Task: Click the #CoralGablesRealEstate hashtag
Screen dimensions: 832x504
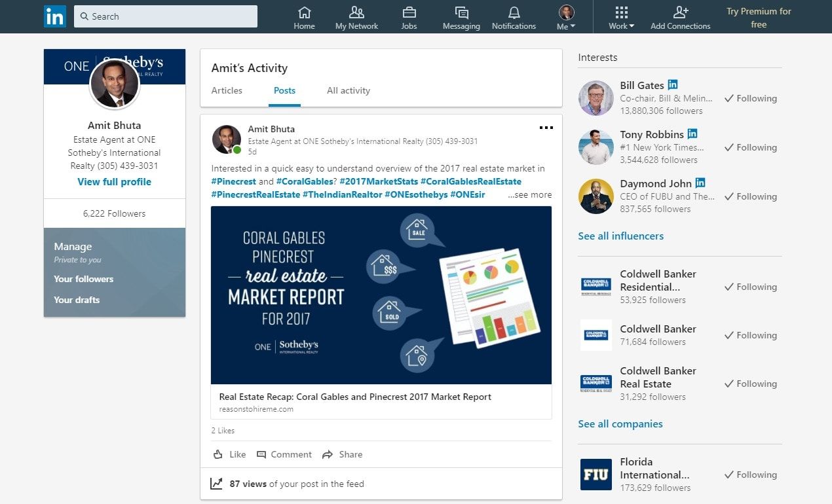Action: (471, 181)
